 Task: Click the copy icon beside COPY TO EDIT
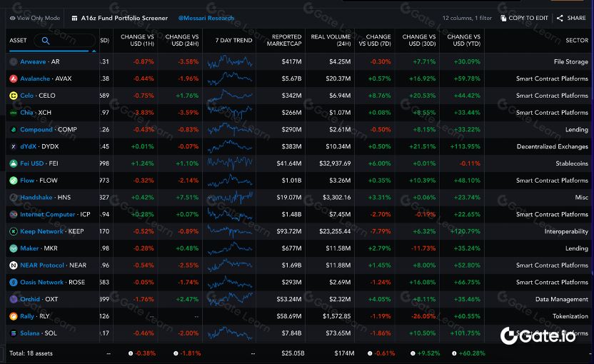pos(503,18)
